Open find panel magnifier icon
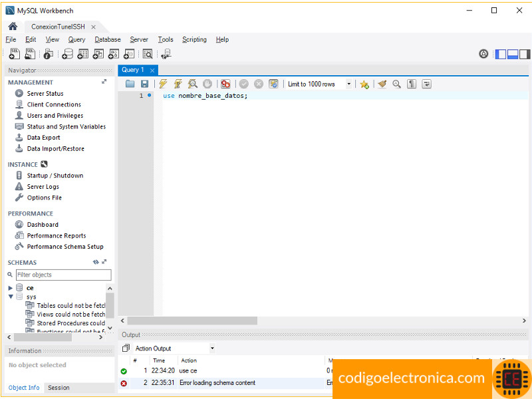 pyautogui.click(x=396, y=84)
